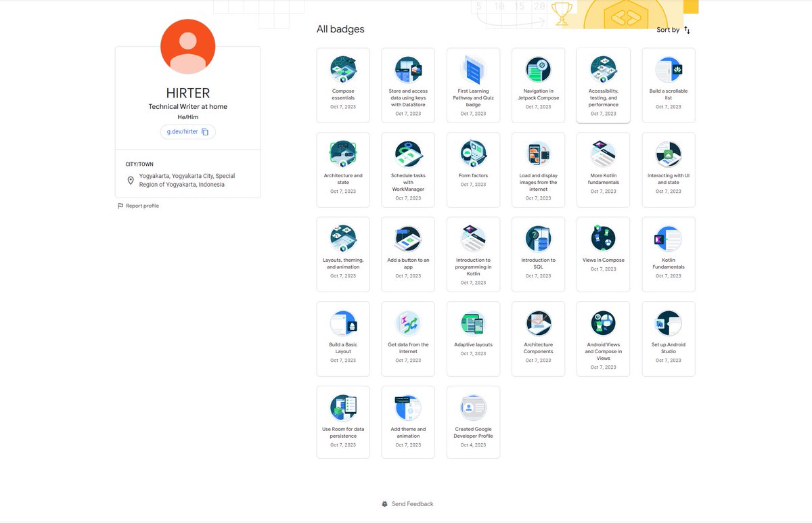Click the Views in Compose badge icon
The width and height of the screenshot is (812, 523).
coord(603,239)
